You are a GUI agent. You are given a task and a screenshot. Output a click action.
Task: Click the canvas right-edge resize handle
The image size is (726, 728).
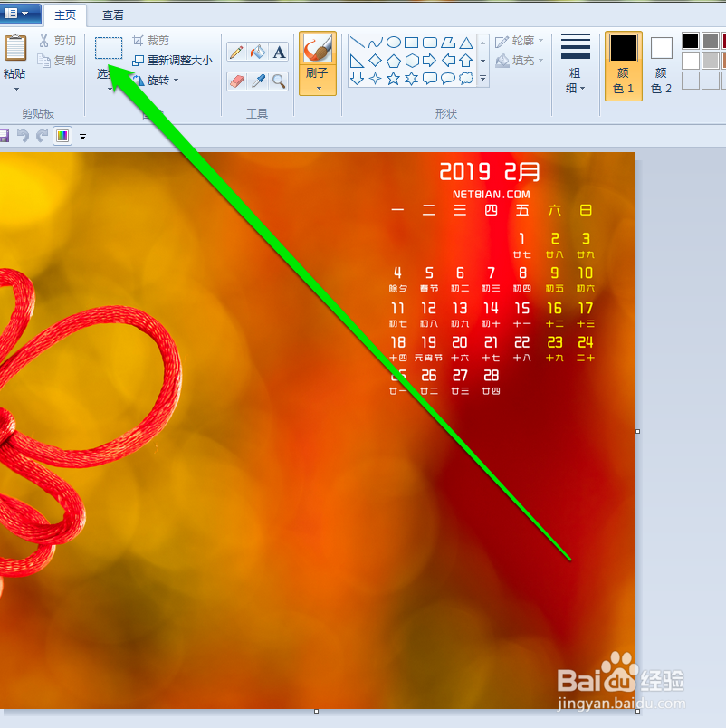pos(638,431)
